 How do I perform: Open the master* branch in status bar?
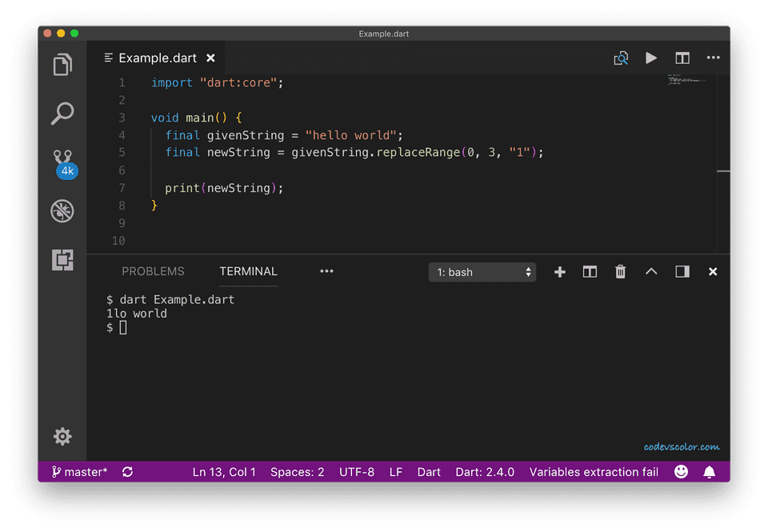[79, 472]
